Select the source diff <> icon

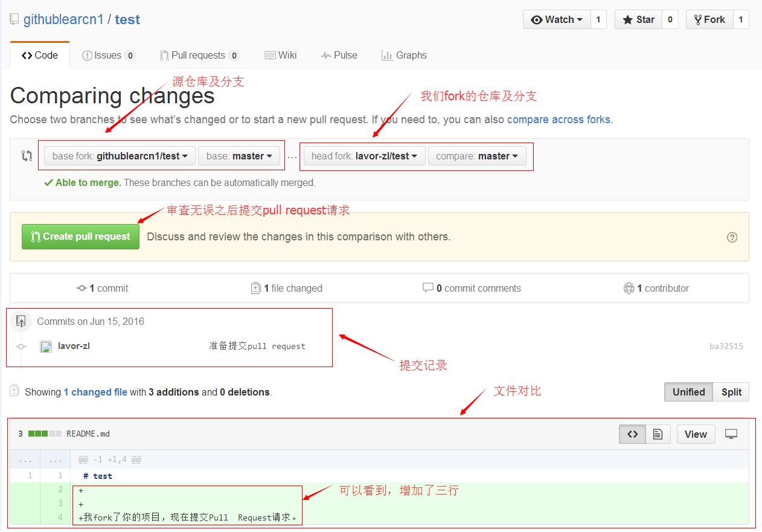point(632,434)
